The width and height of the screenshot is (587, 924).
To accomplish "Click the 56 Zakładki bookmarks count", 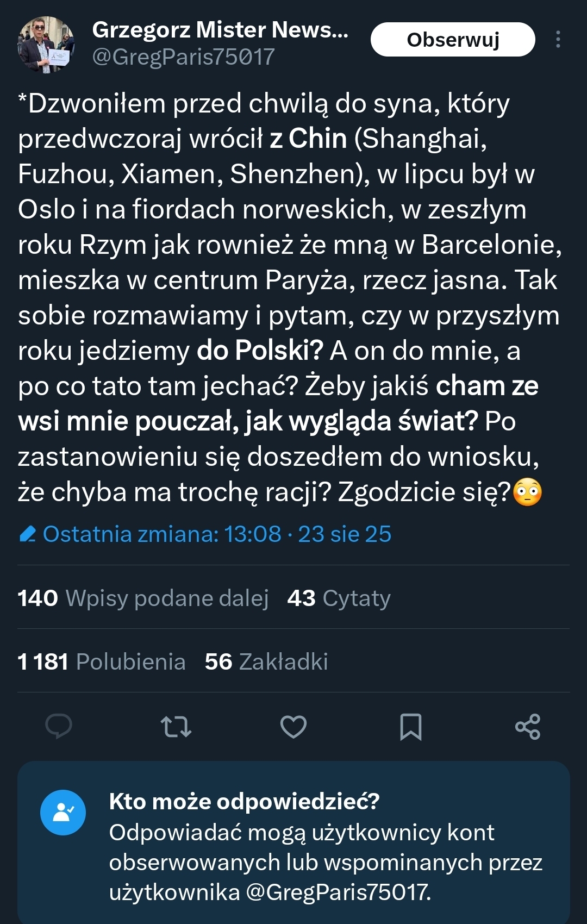I will click(266, 662).
